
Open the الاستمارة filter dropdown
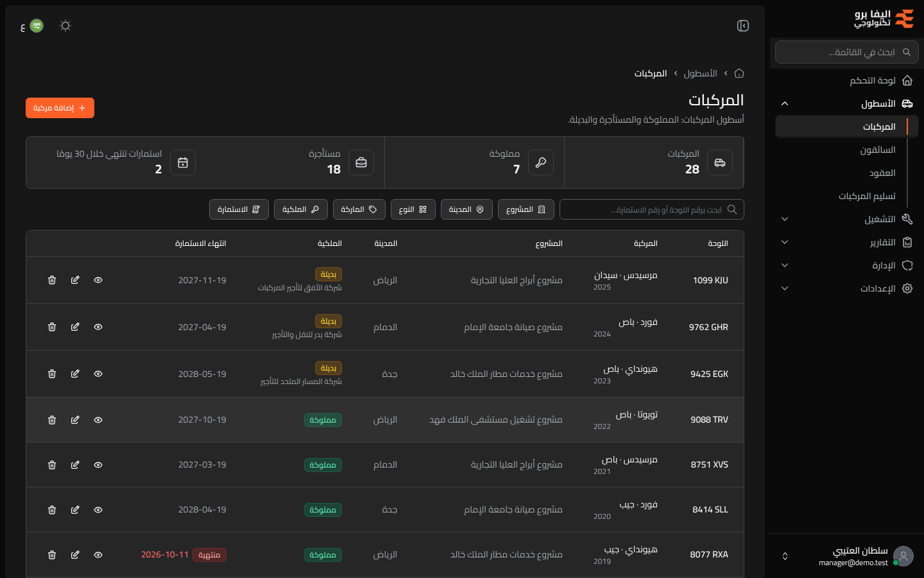point(239,209)
